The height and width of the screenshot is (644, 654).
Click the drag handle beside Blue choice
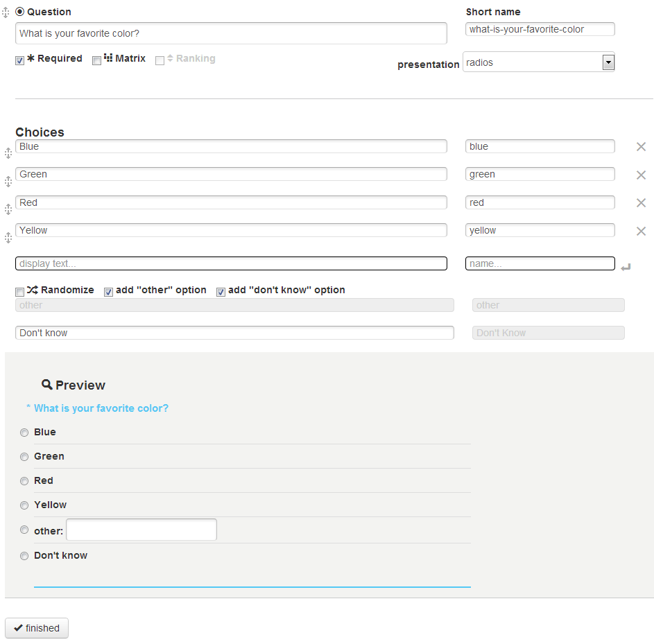tap(8, 153)
